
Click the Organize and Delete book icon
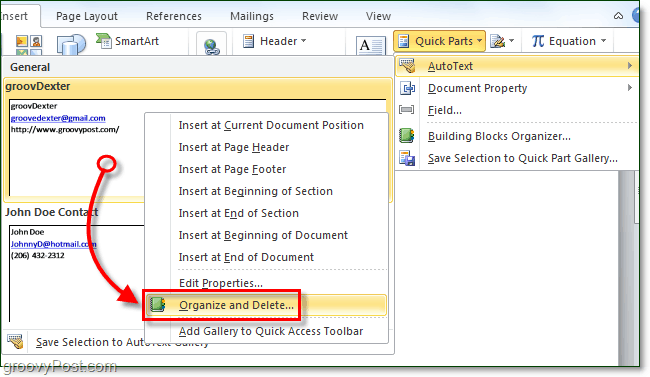pyautogui.click(x=158, y=305)
